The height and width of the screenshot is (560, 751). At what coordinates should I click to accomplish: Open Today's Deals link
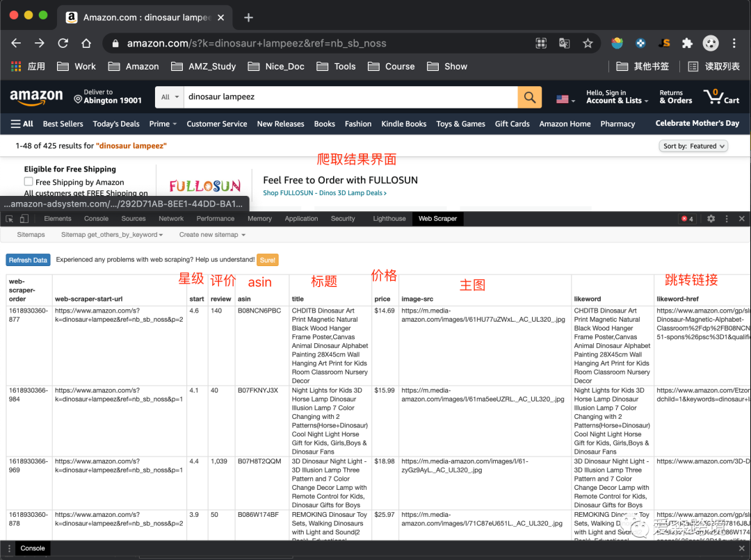pyautogui.click(x=116, y=124)
